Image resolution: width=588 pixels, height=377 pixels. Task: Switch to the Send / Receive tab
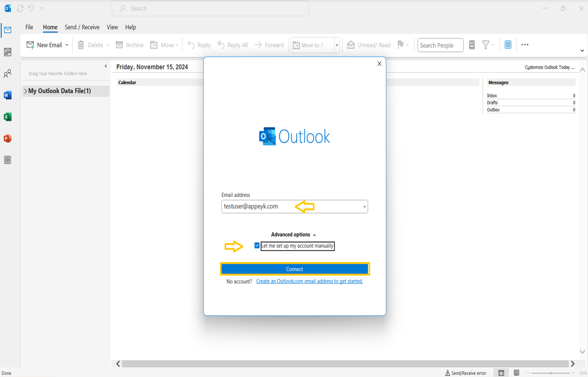pos(82,27)
